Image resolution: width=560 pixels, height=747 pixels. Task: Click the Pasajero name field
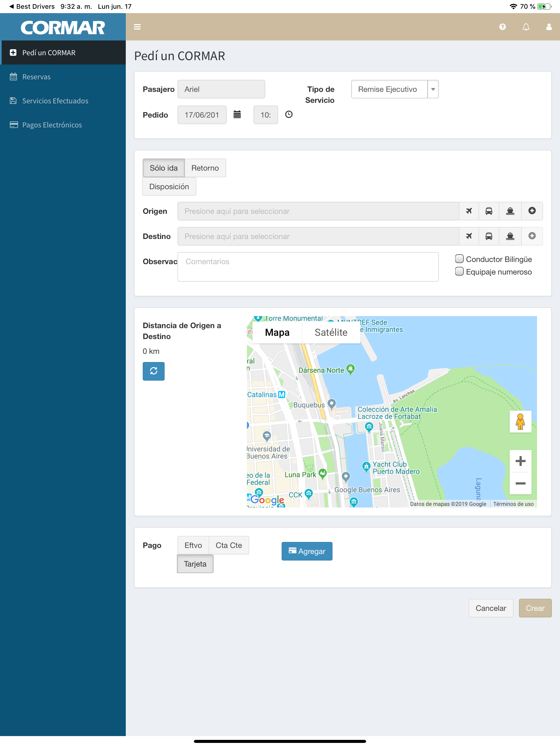(221, 89)
